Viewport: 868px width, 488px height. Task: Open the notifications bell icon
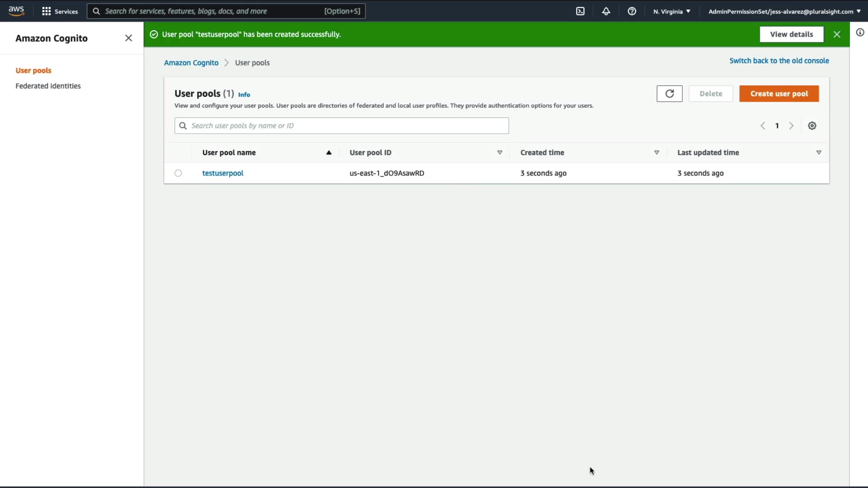coord(606,11)
